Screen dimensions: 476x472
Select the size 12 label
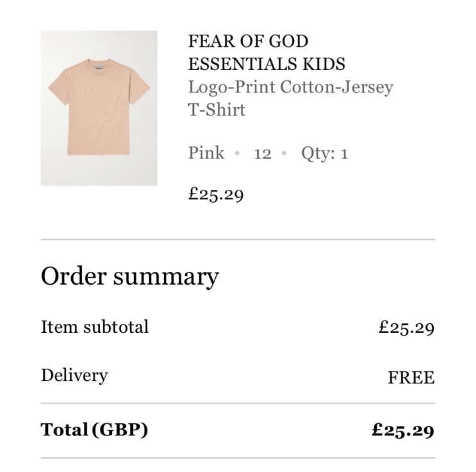(263, 154)
